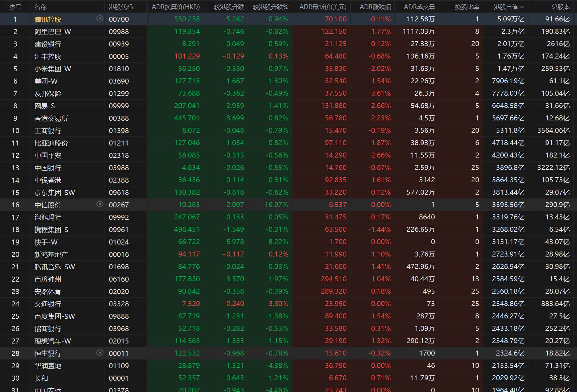
Task: Open 比亚迪股份 stock details
Action: click(x=51, y=143)
